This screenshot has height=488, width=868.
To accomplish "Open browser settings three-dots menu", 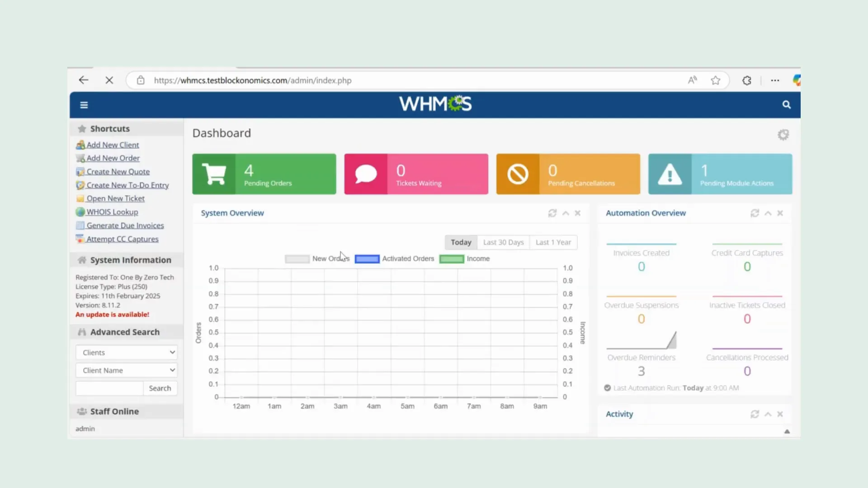I will point(775,80).
